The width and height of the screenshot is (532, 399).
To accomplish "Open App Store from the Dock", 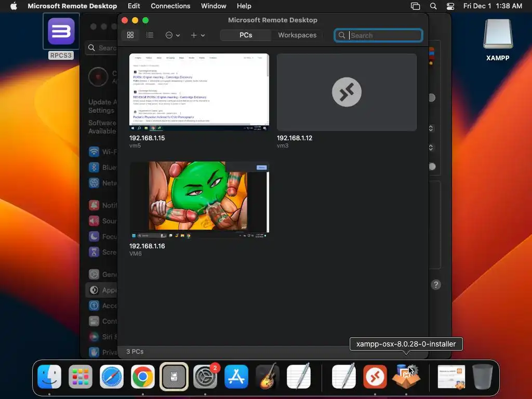I will click(x=236, y=376).
